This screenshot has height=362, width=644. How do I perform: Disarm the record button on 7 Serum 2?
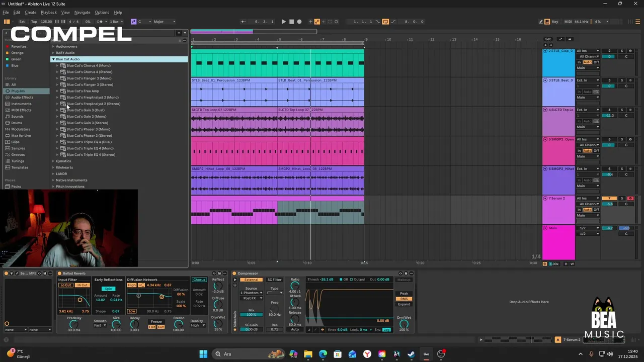[x=630, y=198]
